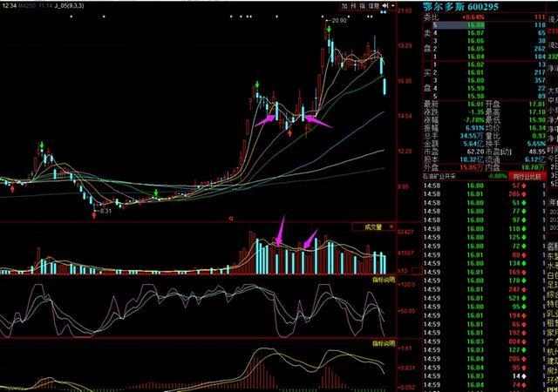558x392 pixels.
Task: Click the 开盘 value 17.01
Action: click(537, 105)
